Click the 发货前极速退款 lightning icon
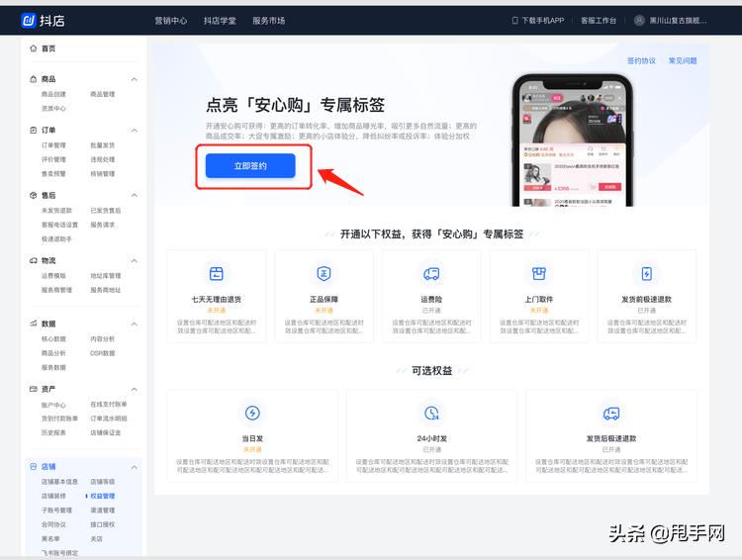 coord(646,274)
